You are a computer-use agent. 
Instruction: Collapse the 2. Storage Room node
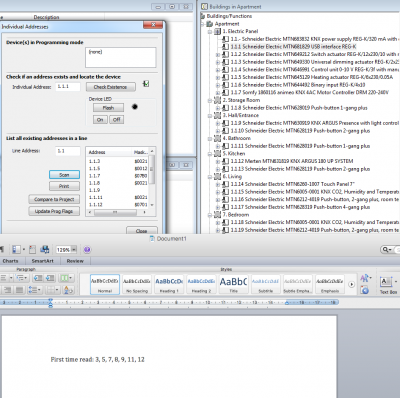tap(210, 100)
